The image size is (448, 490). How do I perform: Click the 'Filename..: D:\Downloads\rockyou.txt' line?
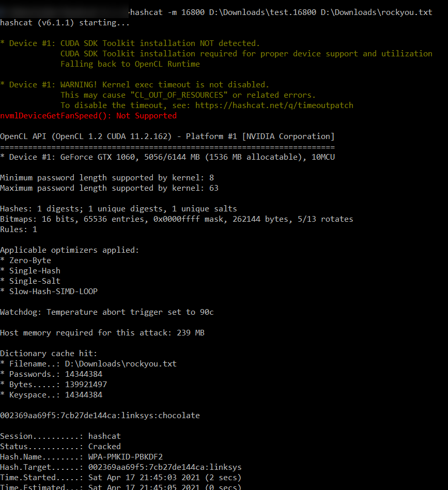point(88,364)
